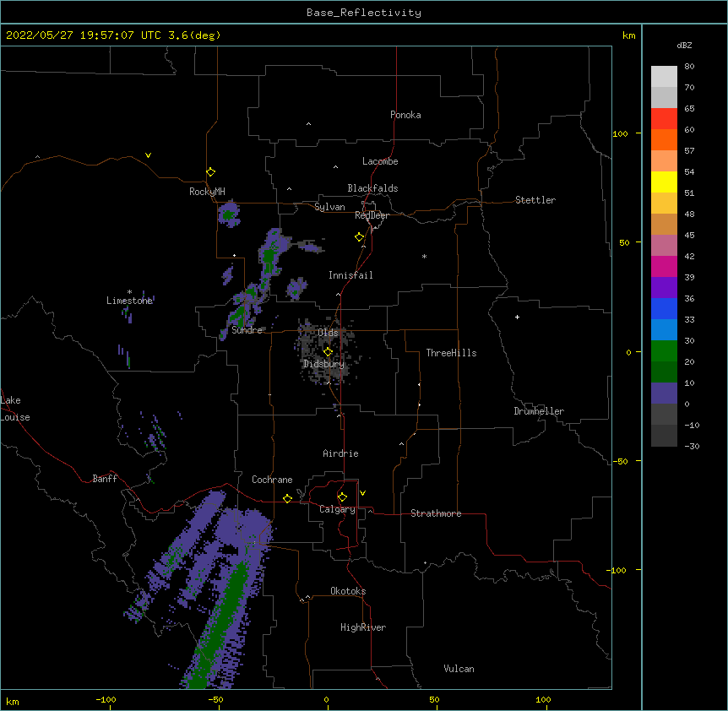Click the Stettler label
The image size is (728, 711).
tap(535, 200)
